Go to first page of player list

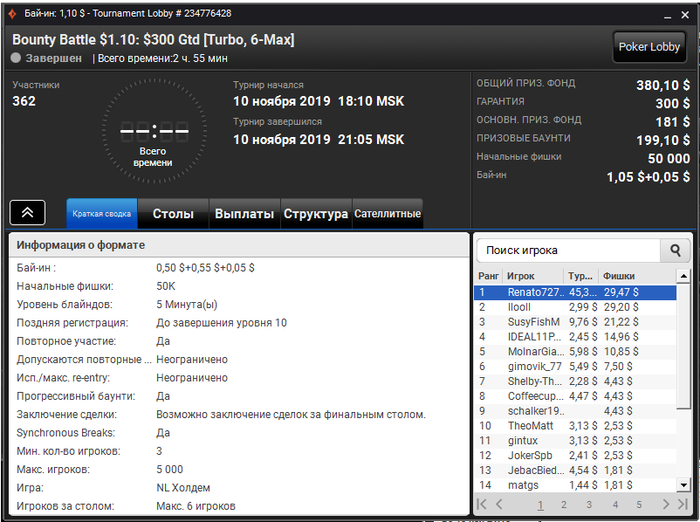tap(482, 504)
